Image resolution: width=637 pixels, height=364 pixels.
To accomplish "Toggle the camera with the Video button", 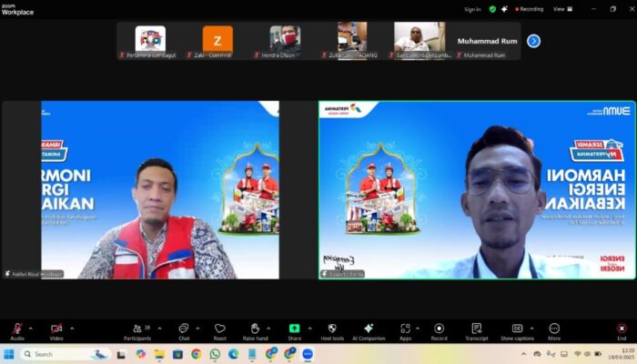I will point(56,329).
